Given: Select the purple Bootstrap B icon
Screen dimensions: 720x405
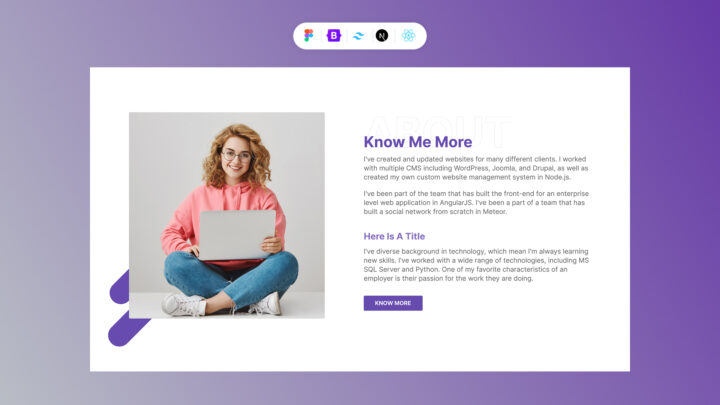Looking at the screenshot, I should (334, 35).
